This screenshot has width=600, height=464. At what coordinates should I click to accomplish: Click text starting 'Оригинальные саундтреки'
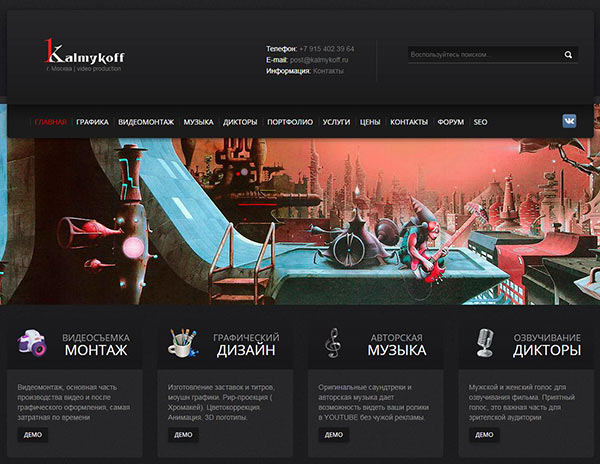coord(373,402)
